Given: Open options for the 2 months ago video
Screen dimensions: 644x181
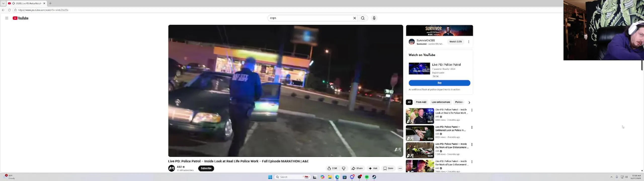Looking at the screenshot, I should (472, 110).
